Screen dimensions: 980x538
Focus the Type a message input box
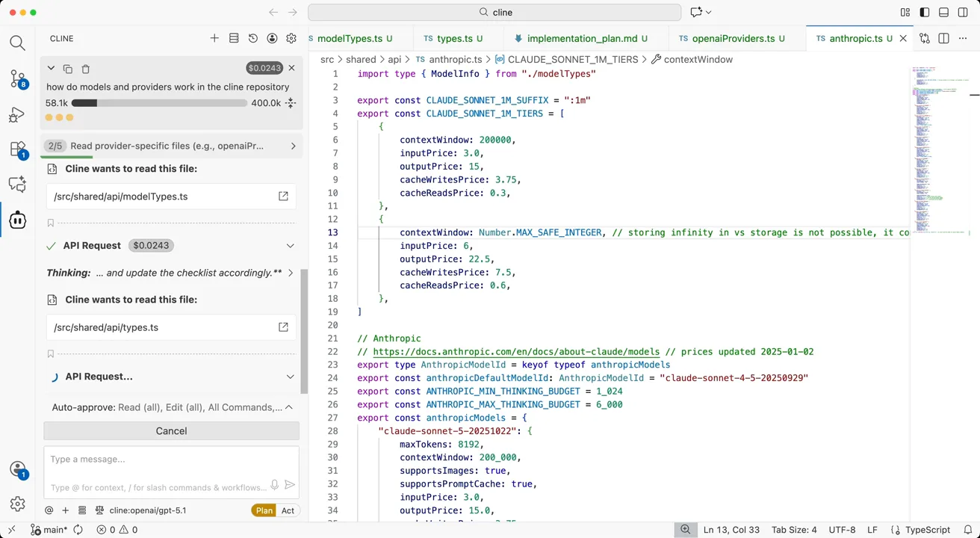coord(171,460)
